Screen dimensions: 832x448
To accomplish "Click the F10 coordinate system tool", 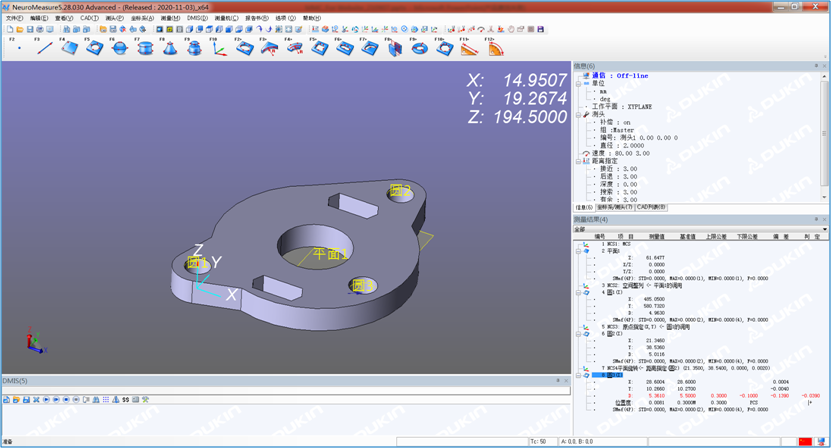I will pyautogui.click(x=219, y=47).
